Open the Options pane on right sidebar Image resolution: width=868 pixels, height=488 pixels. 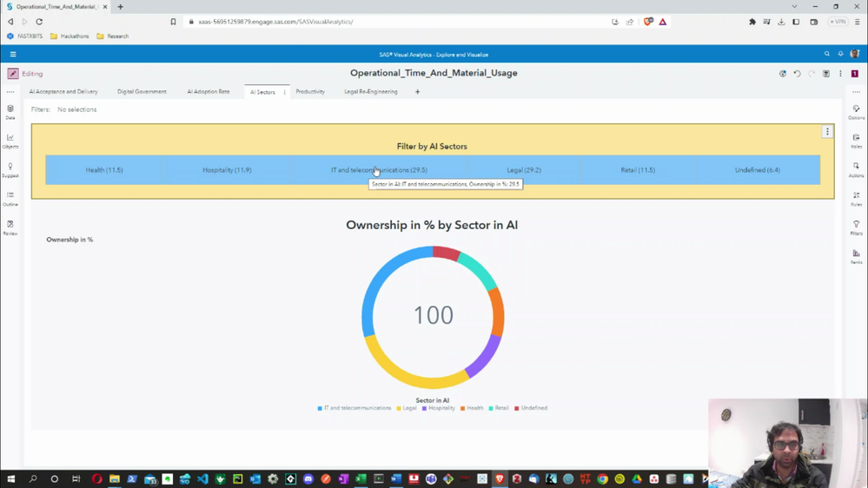coord(856,112)
